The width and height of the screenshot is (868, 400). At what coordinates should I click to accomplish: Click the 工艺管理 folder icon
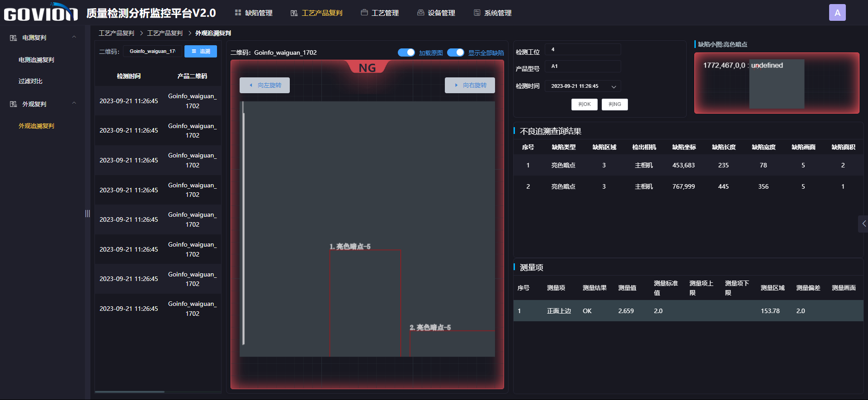pyautogui.click(x=364, y=13)
